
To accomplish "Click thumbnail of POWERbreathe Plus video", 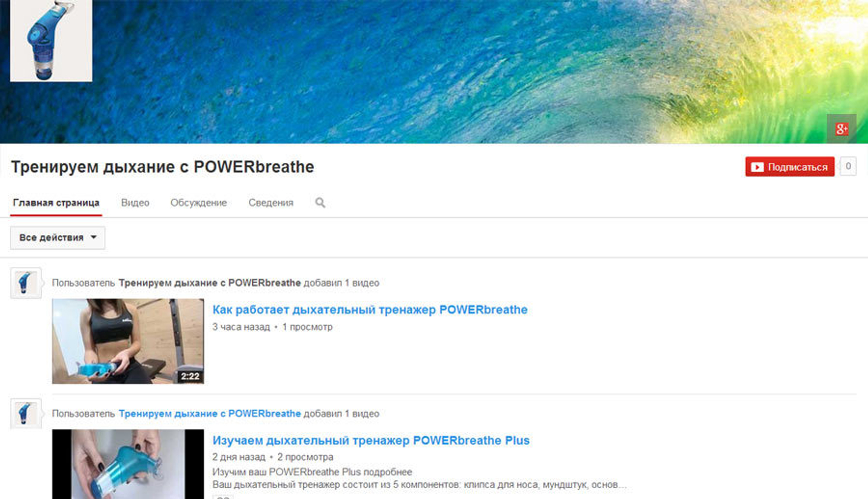I will pos(128,464).
